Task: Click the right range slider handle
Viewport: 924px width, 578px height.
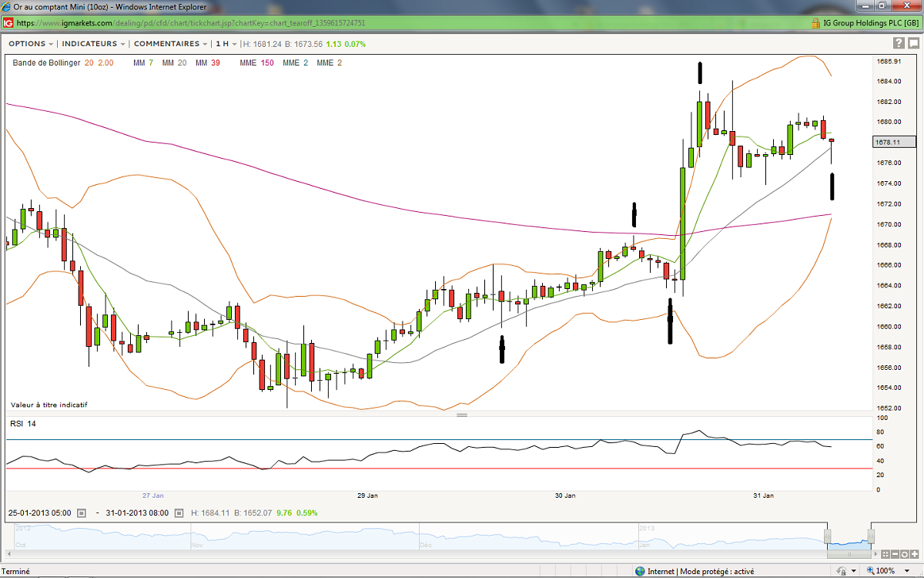Action: click(x=872, y=536)
